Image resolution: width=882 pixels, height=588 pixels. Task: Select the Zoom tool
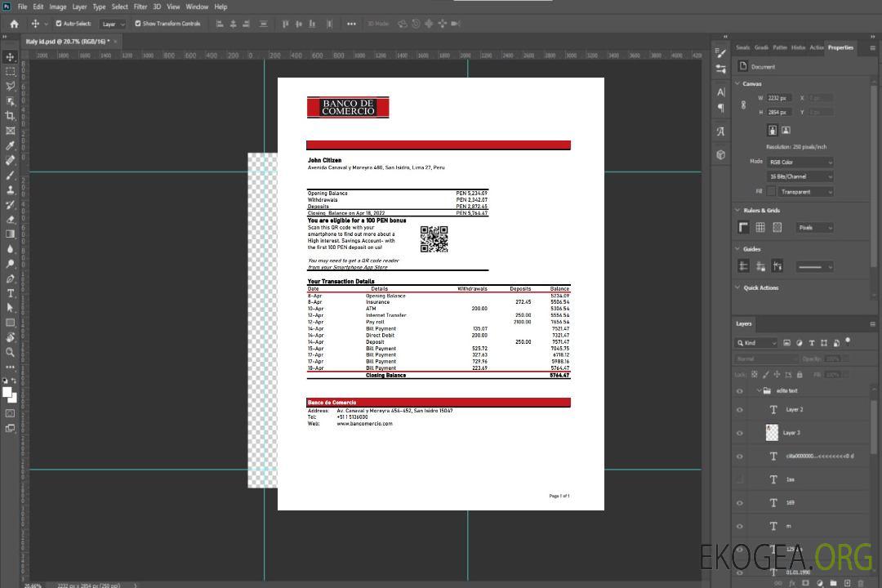click(11, 352)
